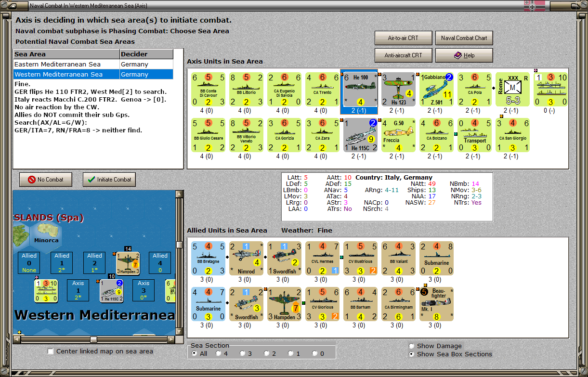This screenshot has height=377, width=588.
Task: Pick the CV Illustrious carrier counter
Action: coord(360,259)
